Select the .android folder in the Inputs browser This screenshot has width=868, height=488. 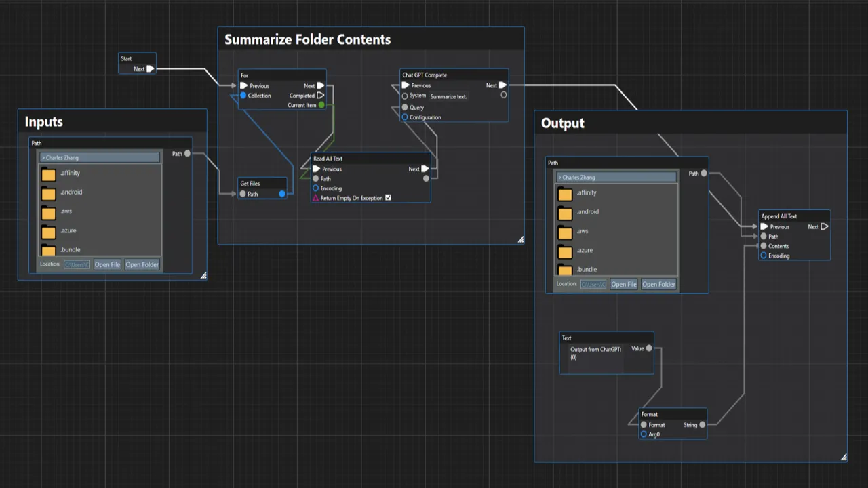[100, 192]
